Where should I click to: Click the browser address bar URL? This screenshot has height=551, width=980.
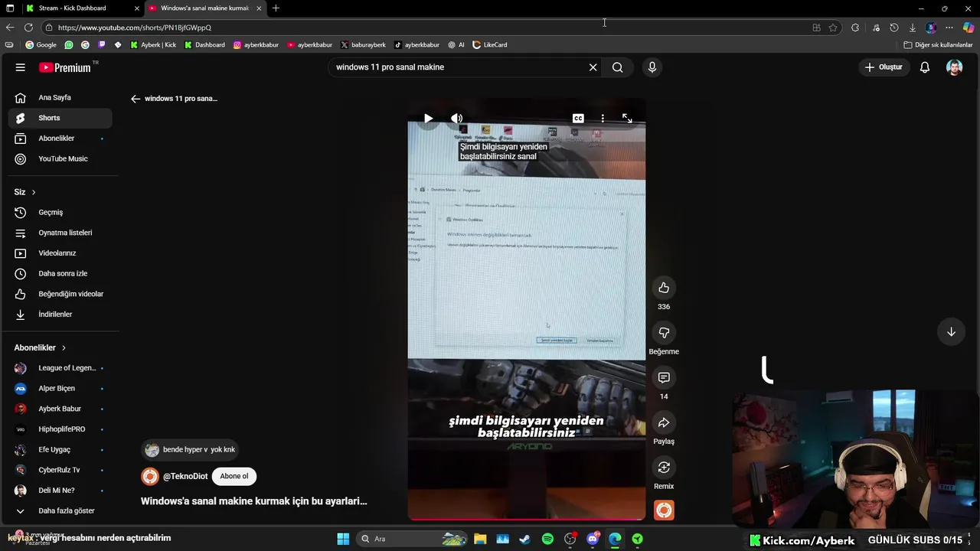(135, 28)
